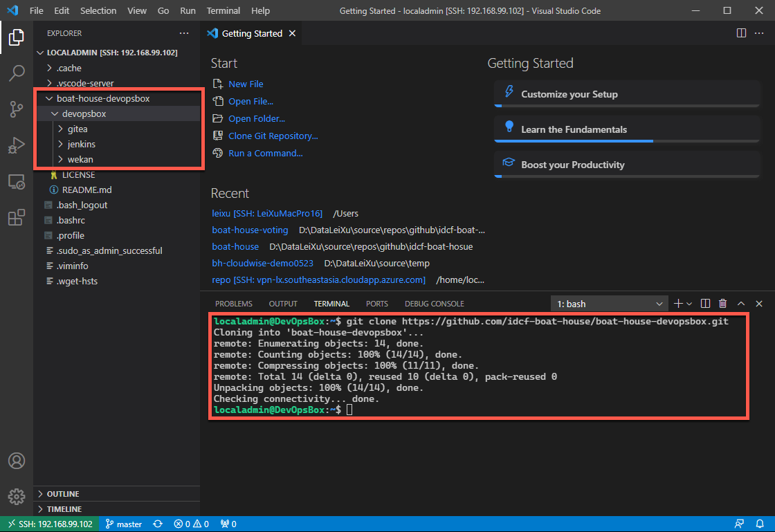
Task: Open the Selection menu
Action: (x=98, y=10)
